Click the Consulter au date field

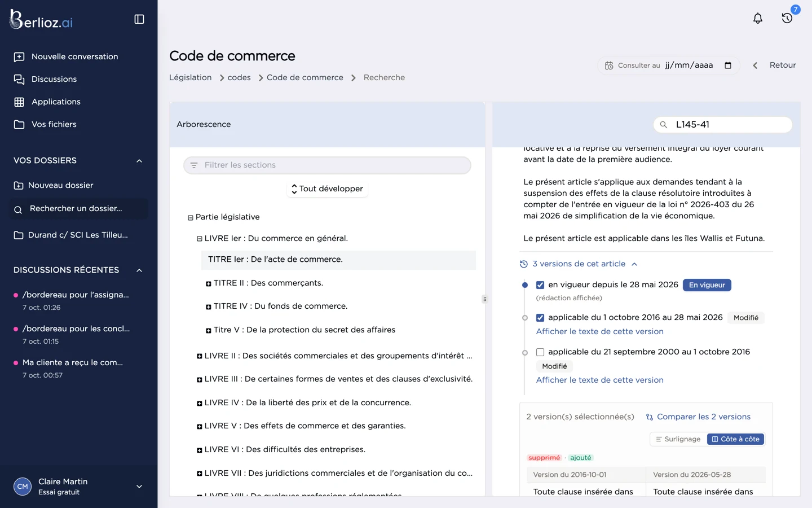(668, 65)
